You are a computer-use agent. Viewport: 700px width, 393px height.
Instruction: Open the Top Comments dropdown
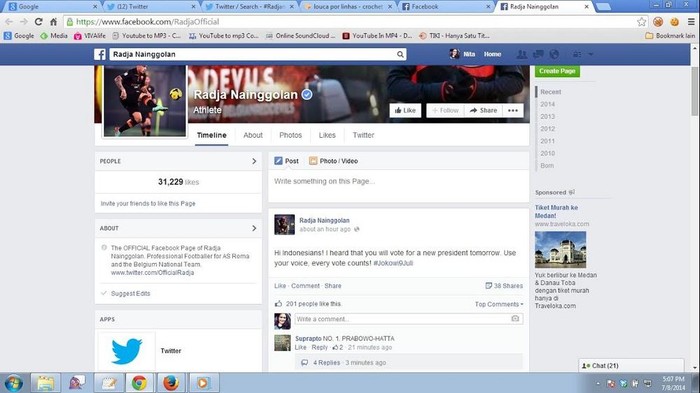point(499,304)
